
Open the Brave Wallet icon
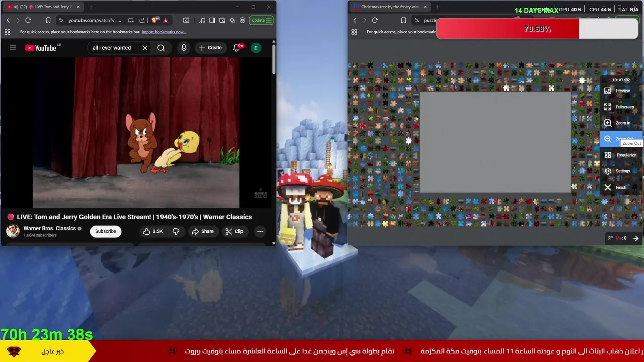coord(222,20)
